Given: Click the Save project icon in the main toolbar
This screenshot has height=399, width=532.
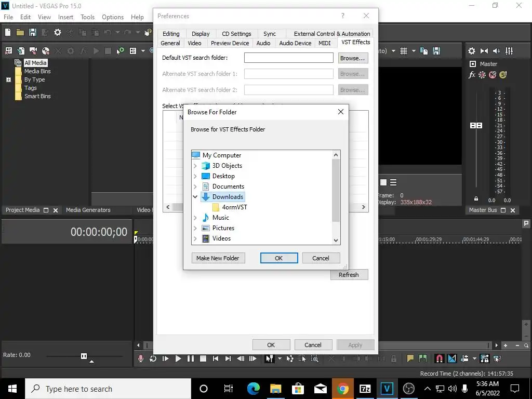Looking at the screenshot, I should (x=33, y=32).
